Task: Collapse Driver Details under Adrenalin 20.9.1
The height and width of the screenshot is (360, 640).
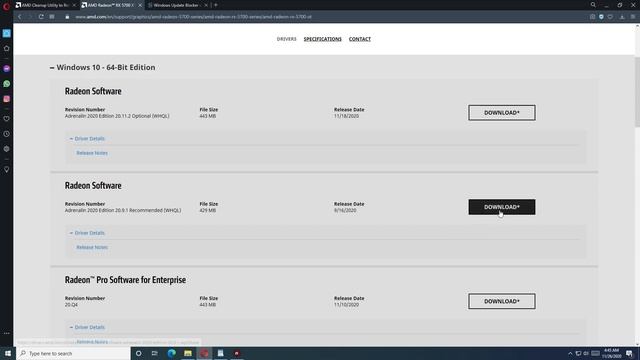Action: (x=87, y=233)
